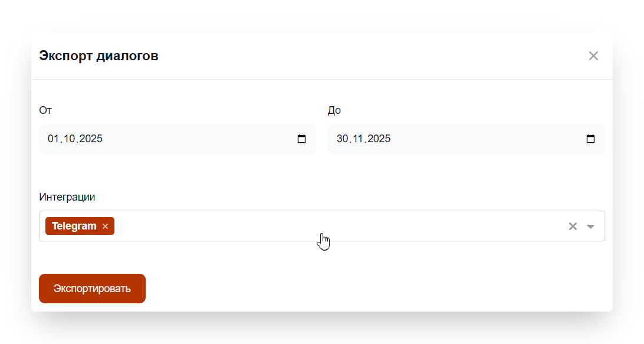Clear all selected integrations
644x344 pixels.
[x=572, y=227]
